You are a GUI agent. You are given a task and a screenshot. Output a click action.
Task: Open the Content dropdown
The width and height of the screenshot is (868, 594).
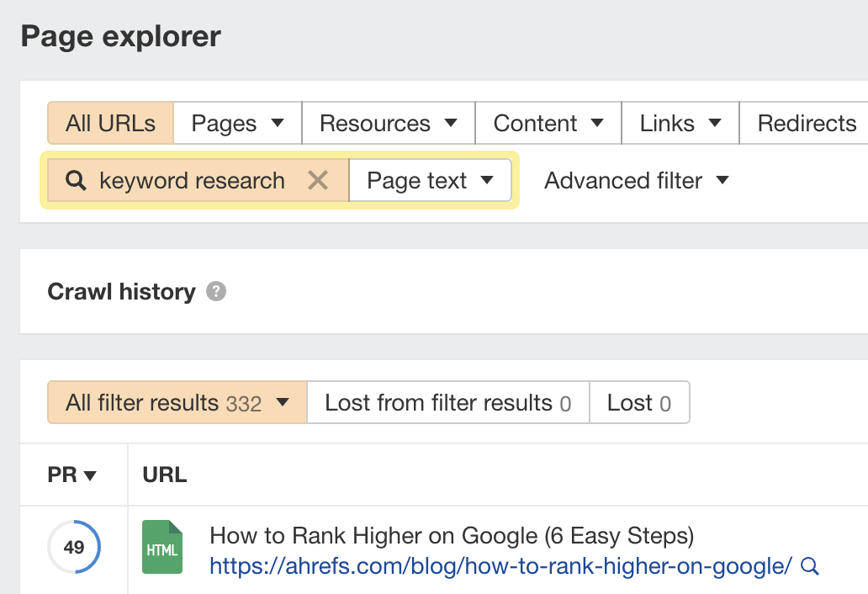(548, 123)
